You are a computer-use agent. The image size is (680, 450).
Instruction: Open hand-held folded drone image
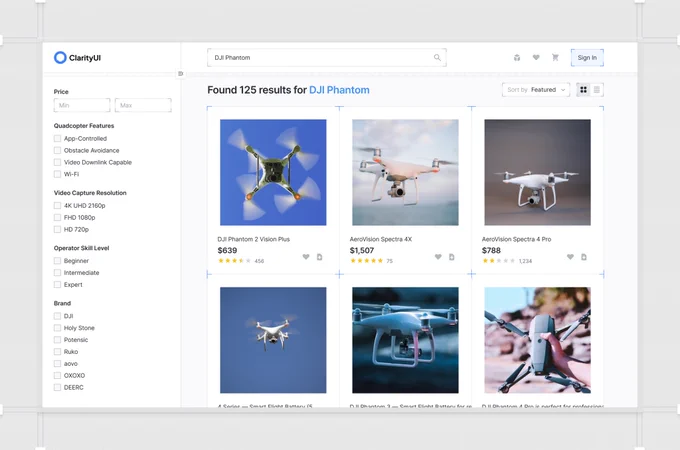click(x=538, y=340)
